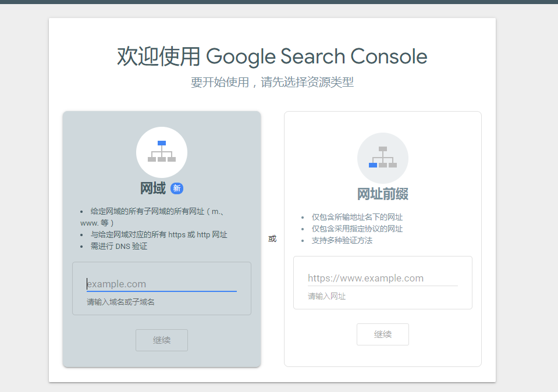The width and height of the screenshot is (558, 392).
Task: Click the blue 新 badge next to 网域
Action: (177, 188)
